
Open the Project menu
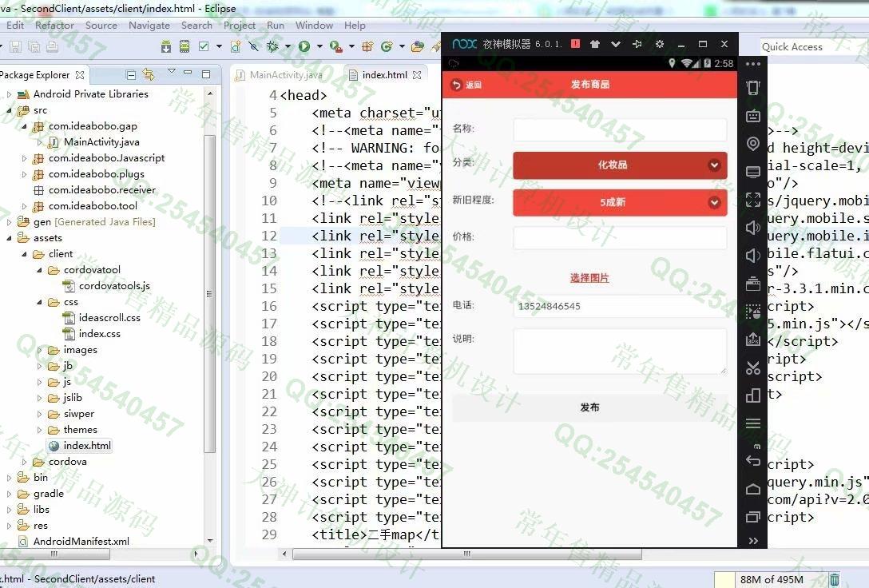coord(240,26)
